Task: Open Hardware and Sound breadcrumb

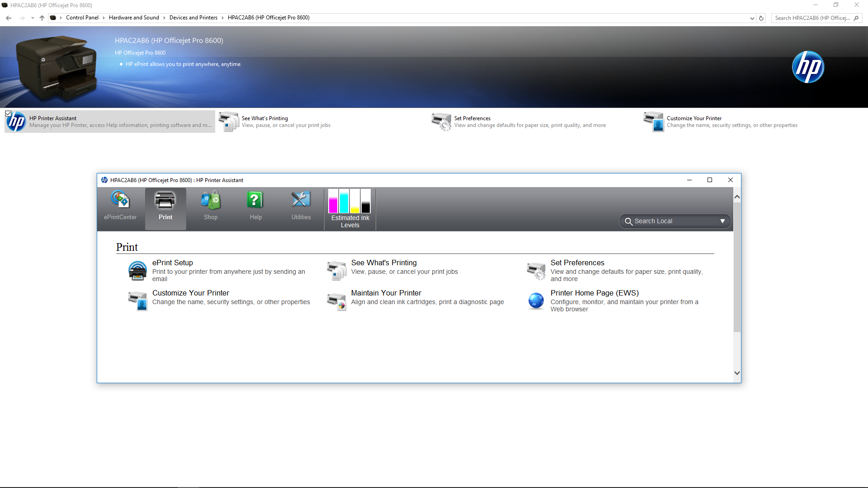Action: [x=133, y=18]
